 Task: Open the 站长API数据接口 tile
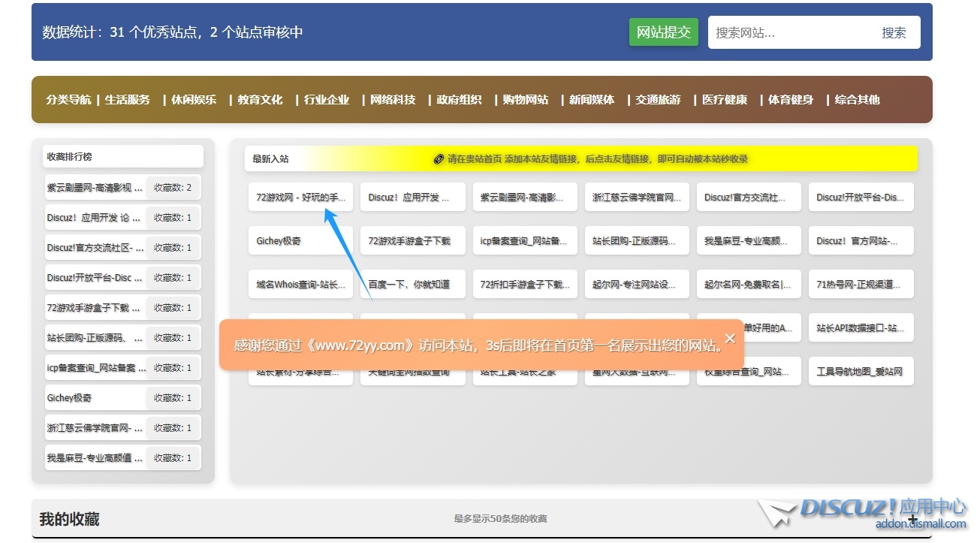coord(861,328)
